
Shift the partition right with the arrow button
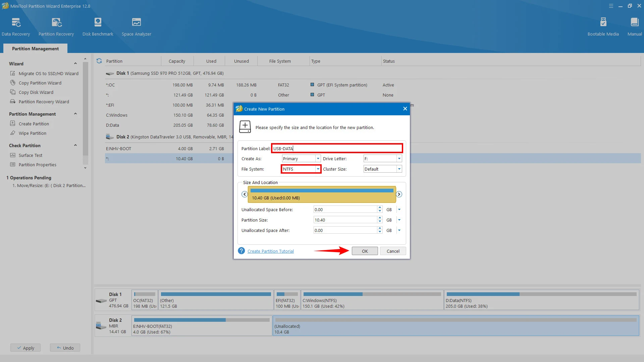tap(399, 194)
